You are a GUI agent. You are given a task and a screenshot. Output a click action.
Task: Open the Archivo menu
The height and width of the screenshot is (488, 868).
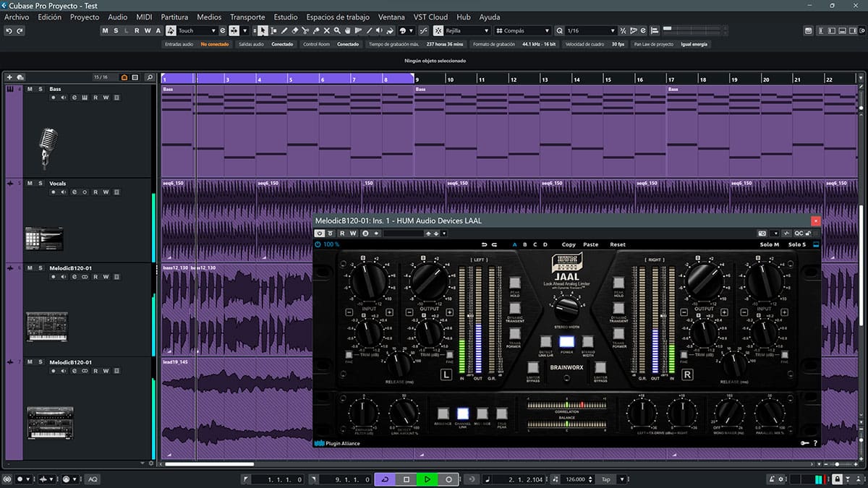pos(17,17)
